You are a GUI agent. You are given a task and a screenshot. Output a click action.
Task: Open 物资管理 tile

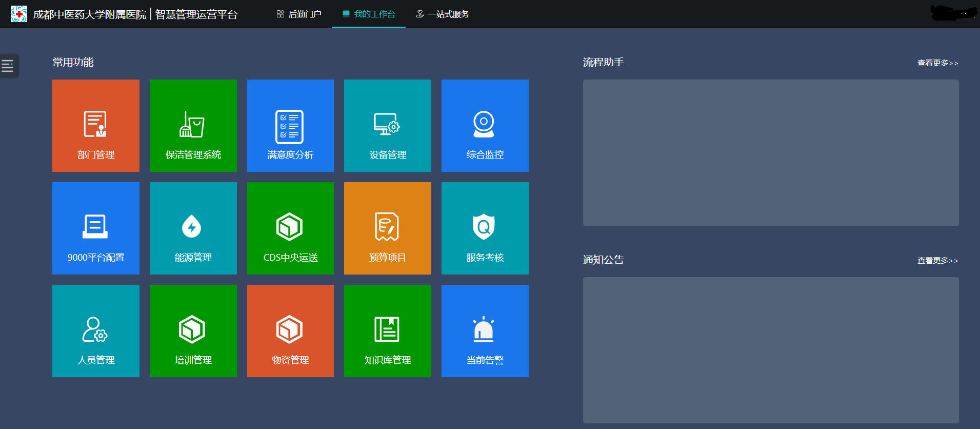(290, 331)
